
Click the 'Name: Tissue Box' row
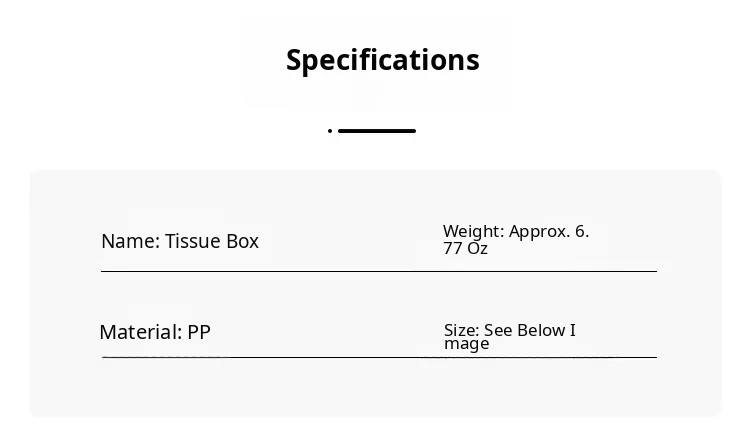click(x=180, y=241)
